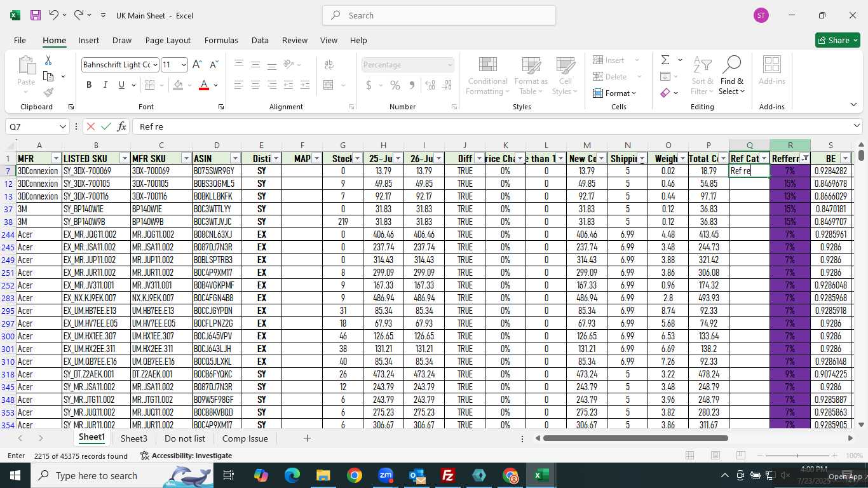Open Format as Table gallery

click(531, 76)
